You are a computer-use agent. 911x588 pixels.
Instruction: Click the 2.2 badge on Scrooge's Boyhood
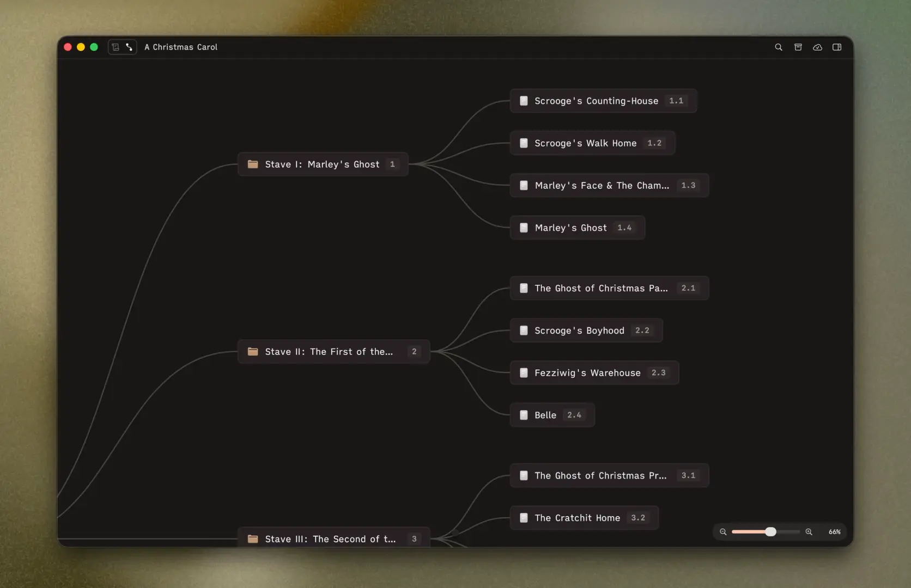(x=642, y=330)
